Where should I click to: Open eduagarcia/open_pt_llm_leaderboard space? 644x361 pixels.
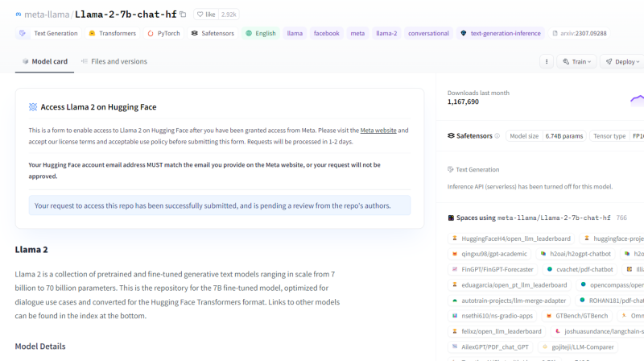click(x=510, y=285)
